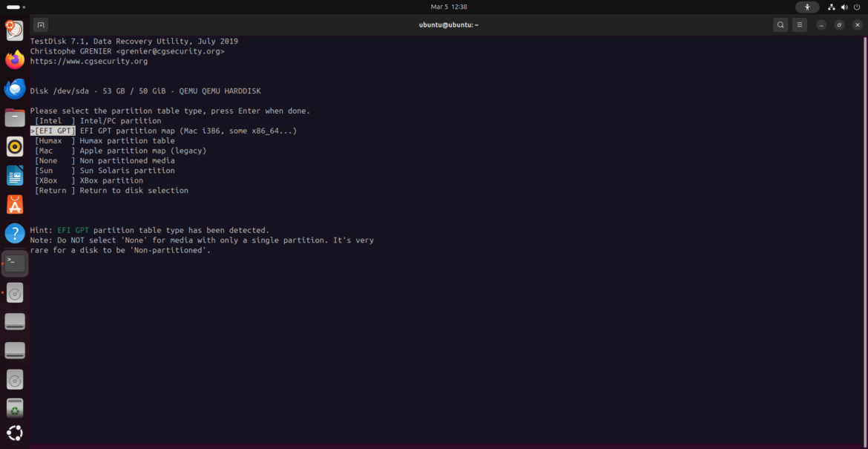
Task: Open the Mar 5 12:38 clock menu
Action: (x=447, y=7)
